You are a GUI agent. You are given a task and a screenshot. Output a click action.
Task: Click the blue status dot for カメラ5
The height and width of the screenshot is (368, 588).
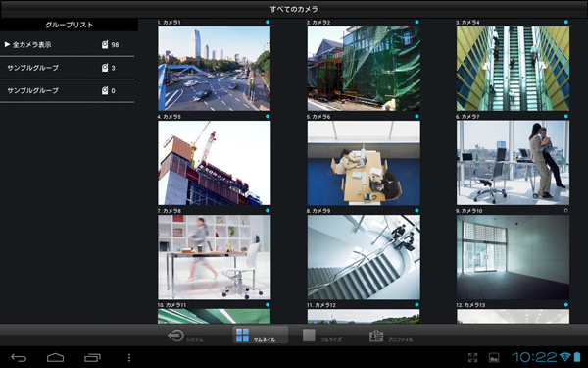pos(268,117)
